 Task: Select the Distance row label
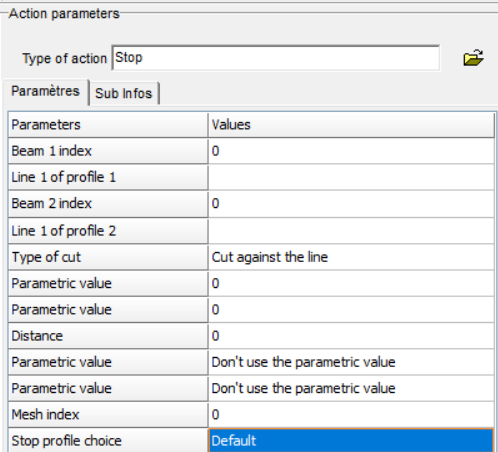point(108,336)
